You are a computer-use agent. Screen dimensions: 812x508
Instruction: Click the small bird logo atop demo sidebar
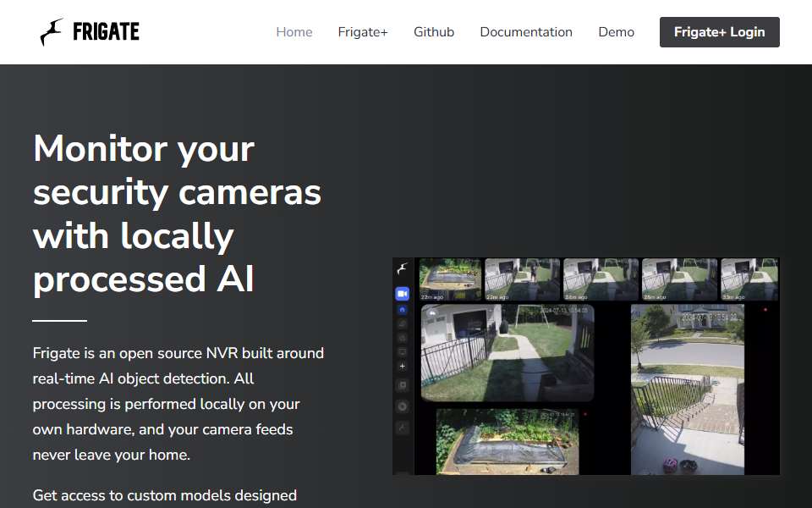pos(403,268)
